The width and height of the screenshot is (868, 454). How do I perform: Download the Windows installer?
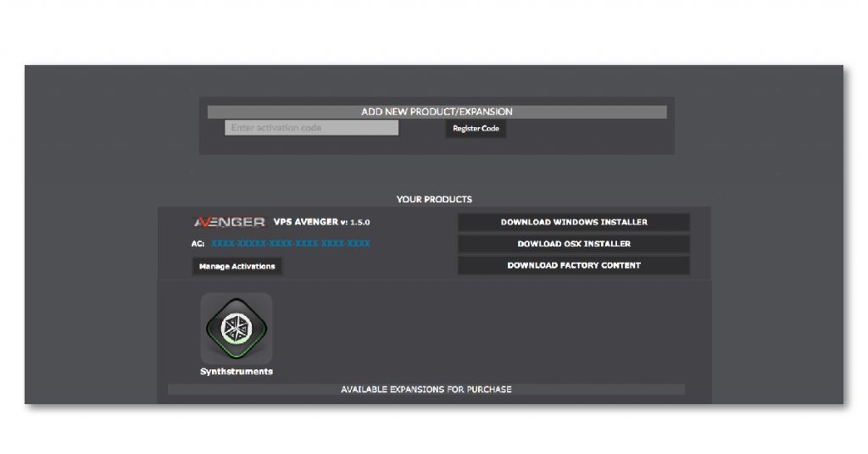tap(573, 222)
